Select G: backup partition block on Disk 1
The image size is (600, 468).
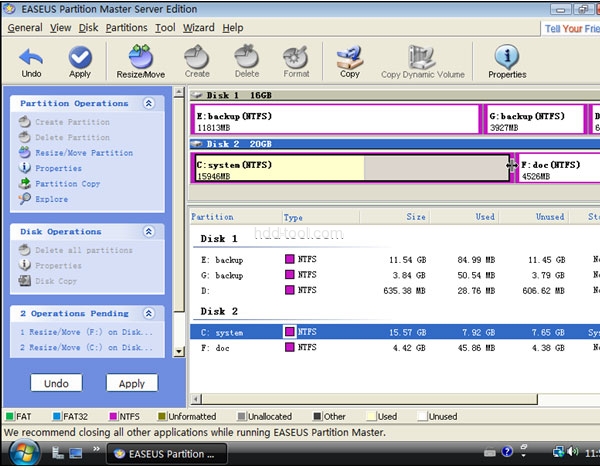click(x=535, y=119)
